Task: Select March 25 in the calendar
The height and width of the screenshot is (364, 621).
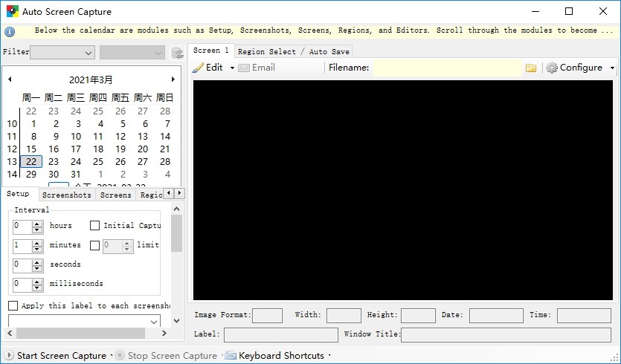Action: 98,161
